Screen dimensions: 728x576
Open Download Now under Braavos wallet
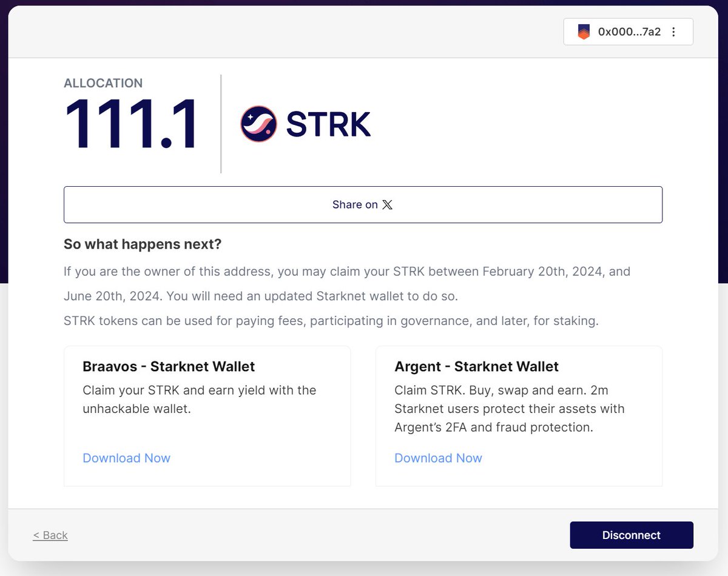[126, 458]
